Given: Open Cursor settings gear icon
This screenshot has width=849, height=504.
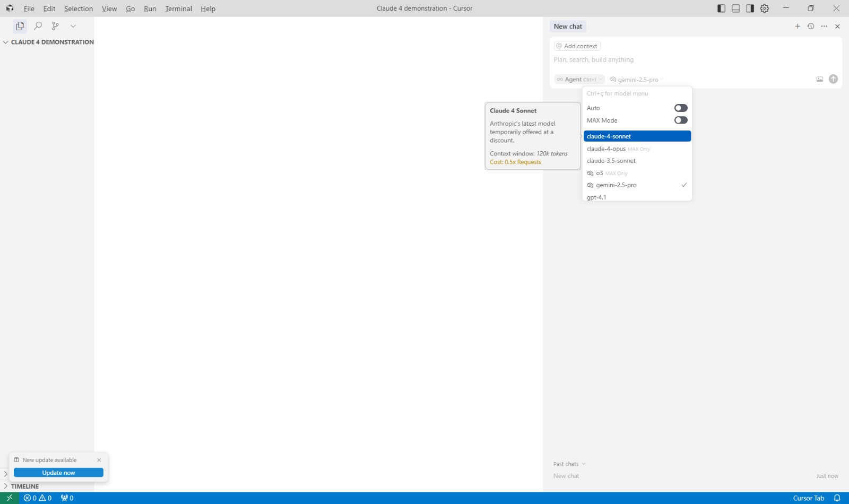Looking at the screenshot, I should tap(765, 8).
